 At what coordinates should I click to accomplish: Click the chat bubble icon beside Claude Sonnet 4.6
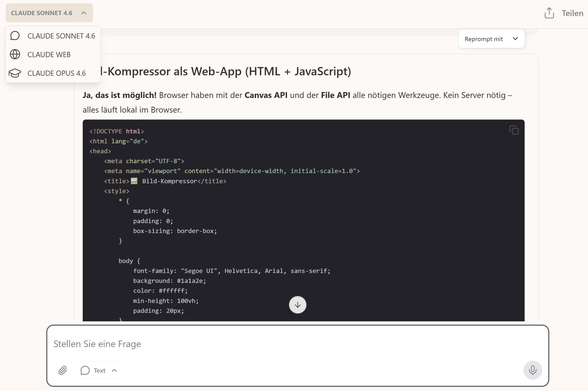click(15, 36)
